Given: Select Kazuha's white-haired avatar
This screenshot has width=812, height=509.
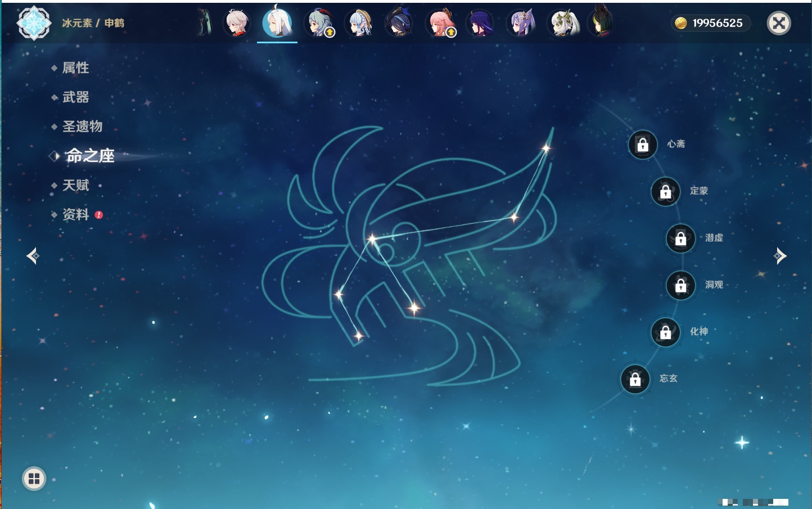Looking at the screenshot, I should (x=237, y=23).
